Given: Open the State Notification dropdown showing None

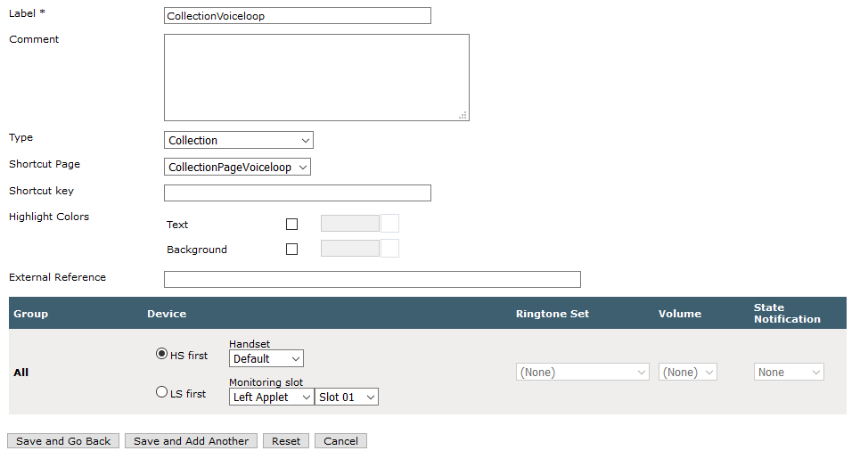Looking at the screenshot, I should click(789, 372).
